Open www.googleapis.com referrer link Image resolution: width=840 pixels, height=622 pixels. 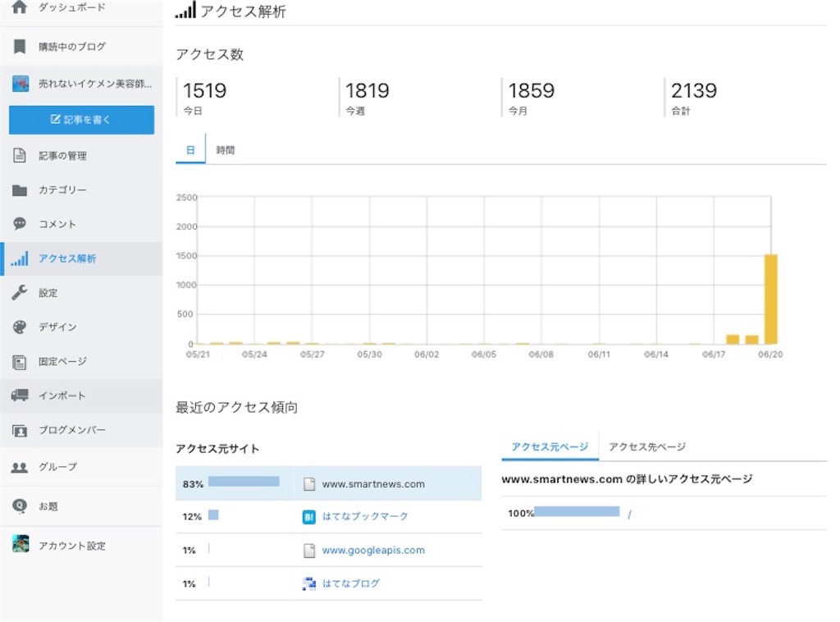373,551
